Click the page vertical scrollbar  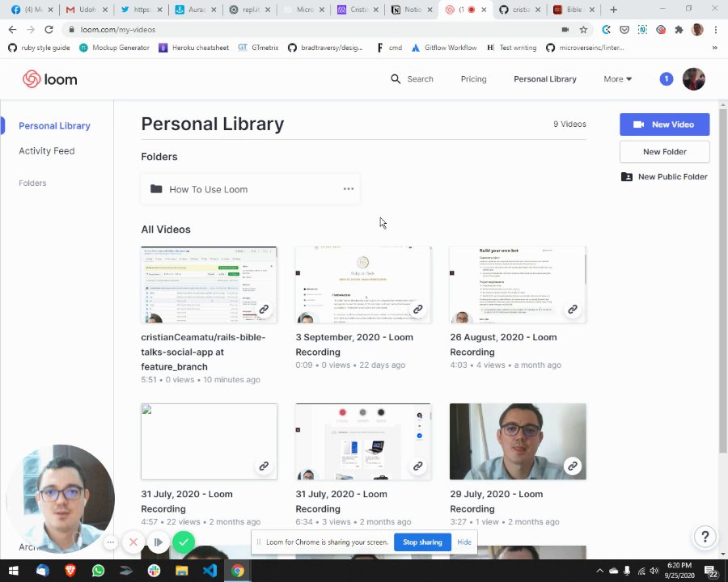pos(723,280)
